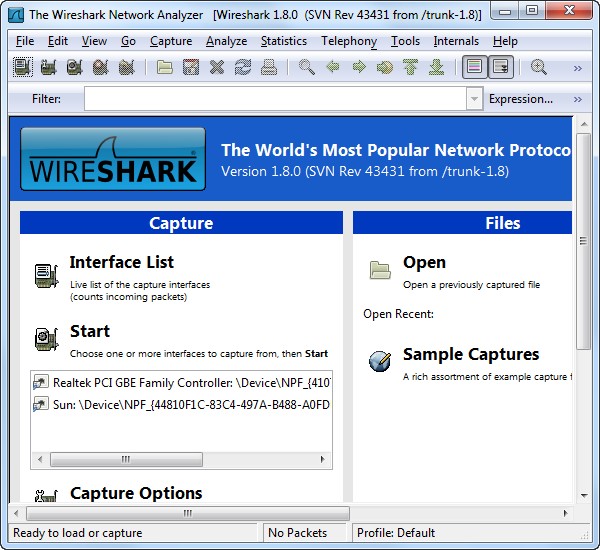Show hidden filter toolbar items chevron

[x=578, y=100]
